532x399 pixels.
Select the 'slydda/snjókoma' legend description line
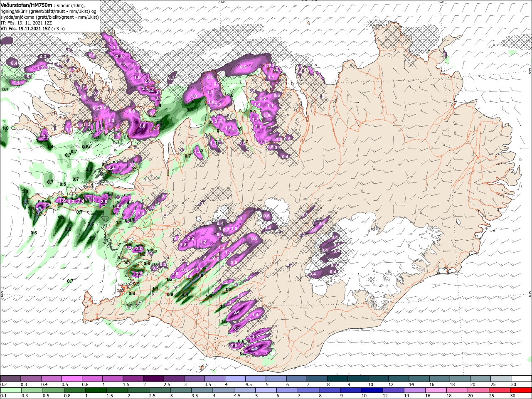(x=49, y=17)
